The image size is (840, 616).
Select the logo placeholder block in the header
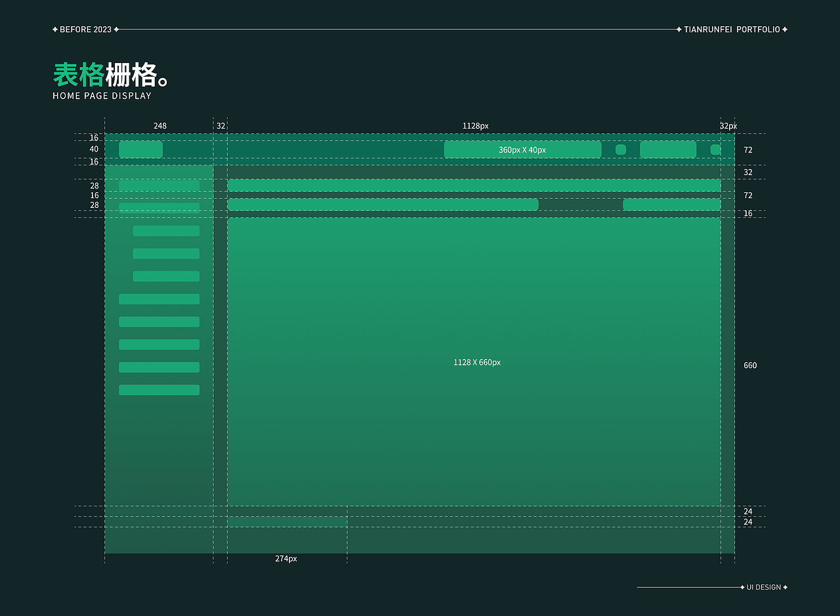click(x=140, y=150)
